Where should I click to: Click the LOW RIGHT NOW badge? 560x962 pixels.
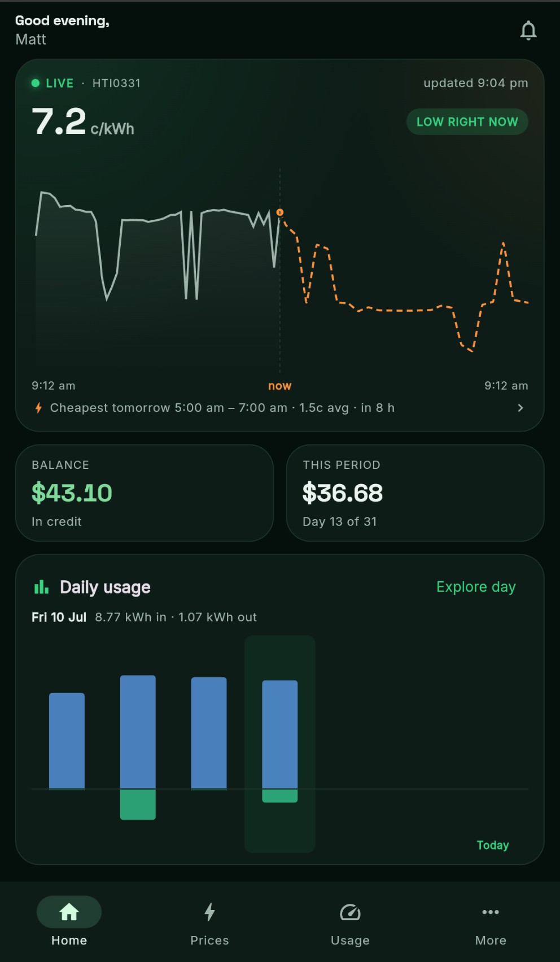pyautogui.click(x=467, y=121)
